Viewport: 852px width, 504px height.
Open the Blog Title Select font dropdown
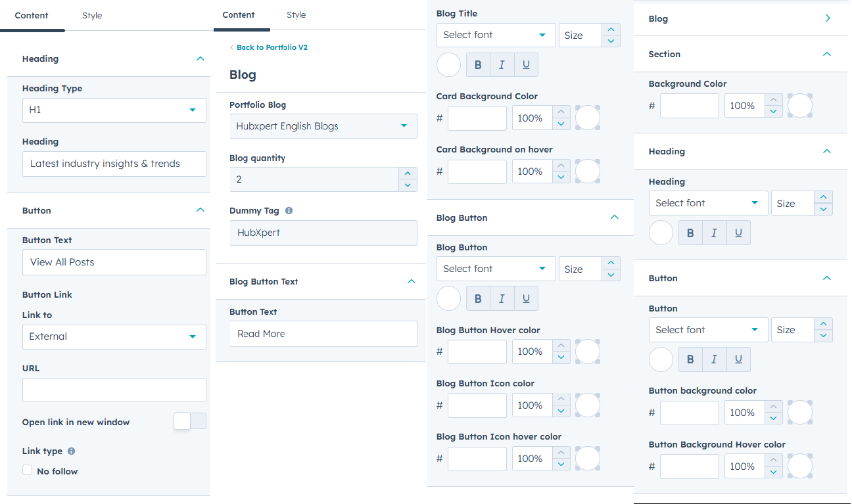click(496, 35)
